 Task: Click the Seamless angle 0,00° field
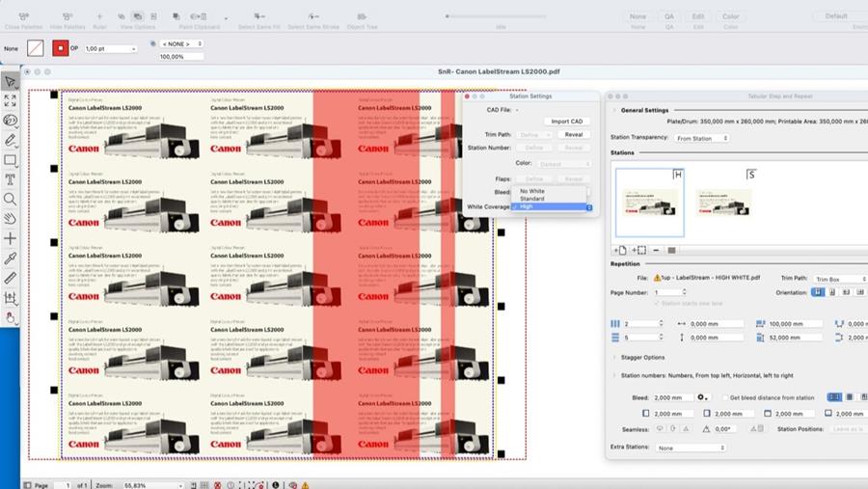727,429
